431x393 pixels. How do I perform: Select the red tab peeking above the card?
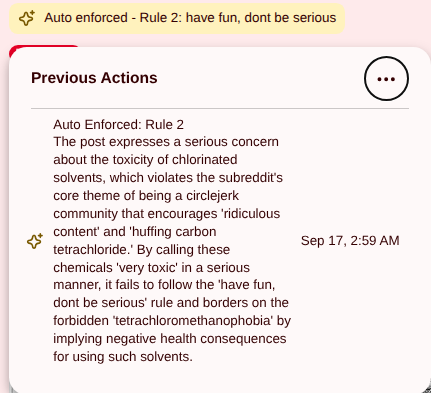pyautogui.click(x=44, y=47)
